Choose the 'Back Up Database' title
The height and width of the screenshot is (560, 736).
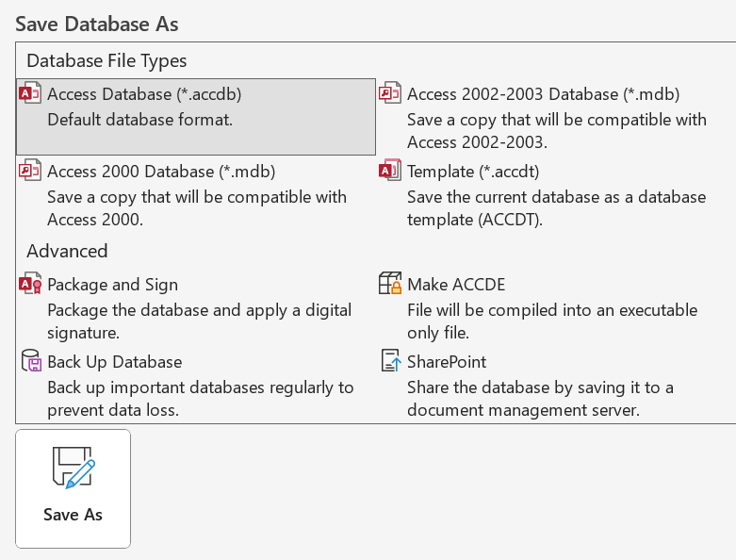115,362
